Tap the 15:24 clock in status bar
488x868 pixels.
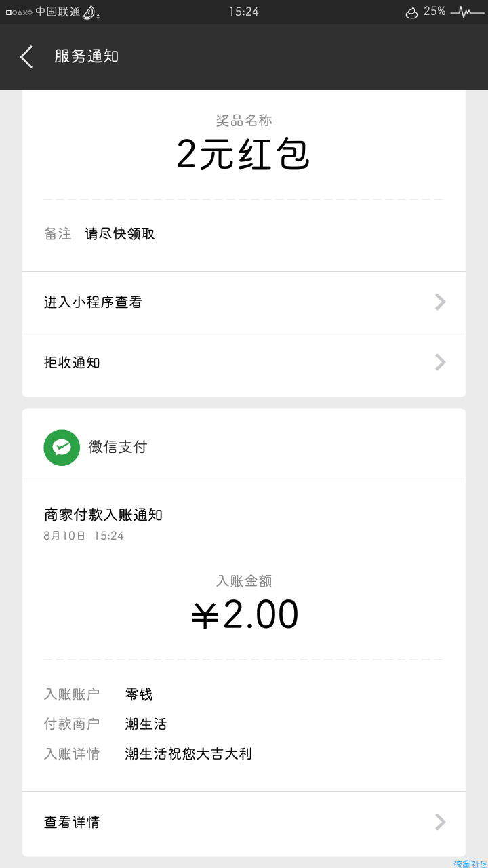coord(243,12)
